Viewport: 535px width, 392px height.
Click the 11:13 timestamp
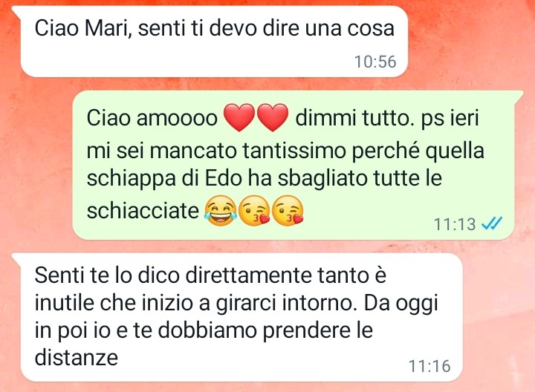click(455, 224)
